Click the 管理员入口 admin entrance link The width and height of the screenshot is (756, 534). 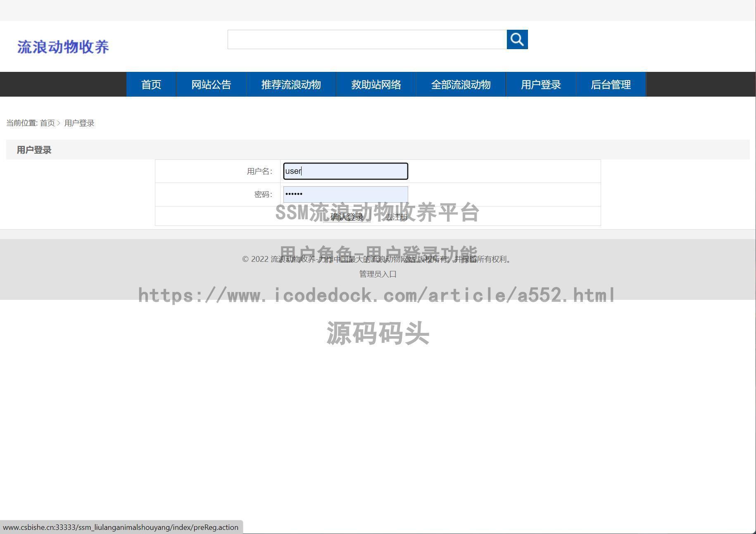pyautogui.click(x=377, y=273)
